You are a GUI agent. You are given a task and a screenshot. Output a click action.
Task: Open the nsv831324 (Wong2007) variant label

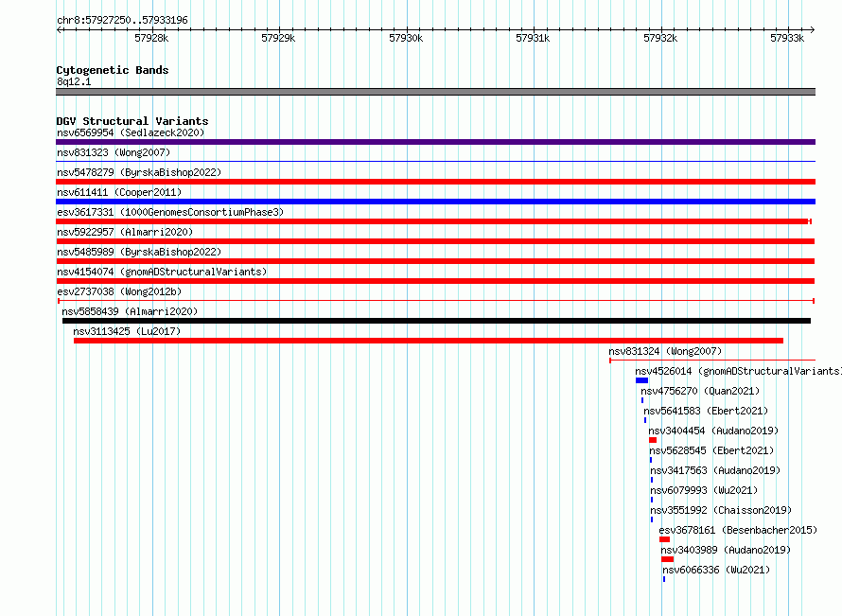pos(665,351)
